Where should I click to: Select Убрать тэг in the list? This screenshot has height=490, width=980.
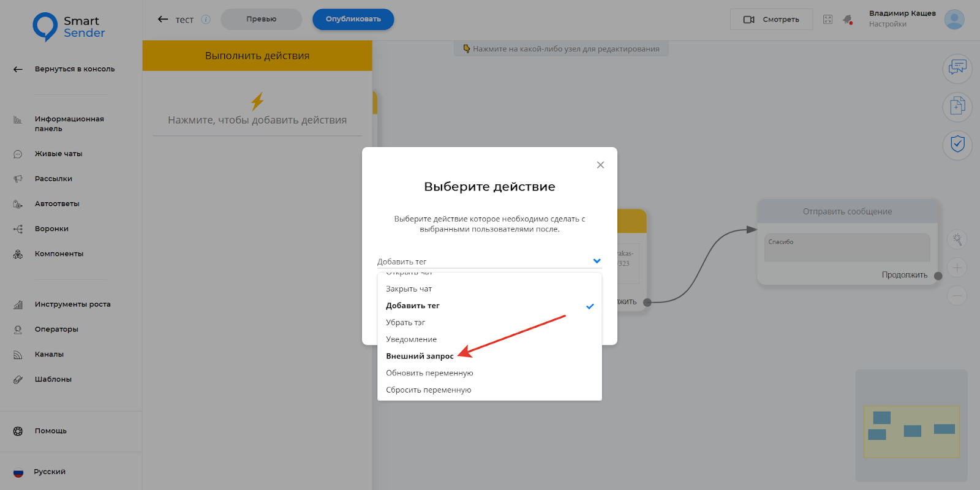pos(405,322)
